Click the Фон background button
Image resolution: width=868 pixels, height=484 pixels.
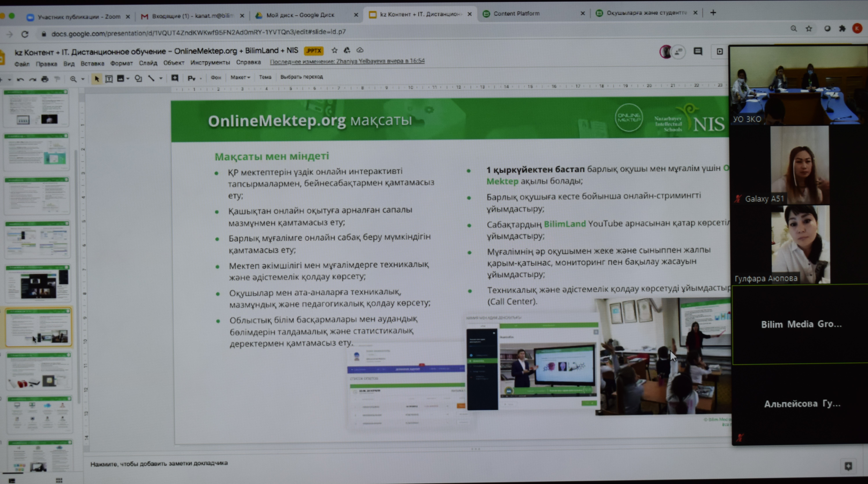(216, 78)
